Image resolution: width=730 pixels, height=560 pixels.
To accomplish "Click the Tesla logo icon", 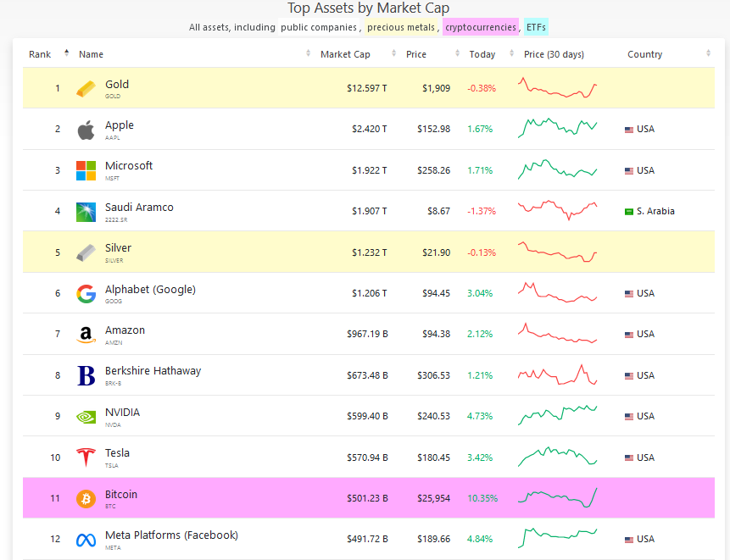I will click(86, 457).
